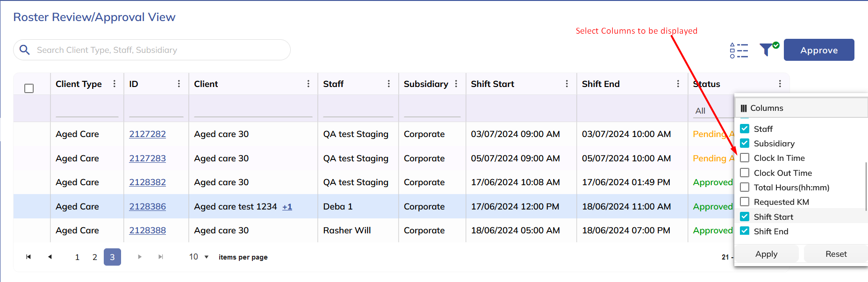Viewport: 868px width, 282px height.
Task: Tick the select-all rows header checkbox
Action: tap(29, 88)
